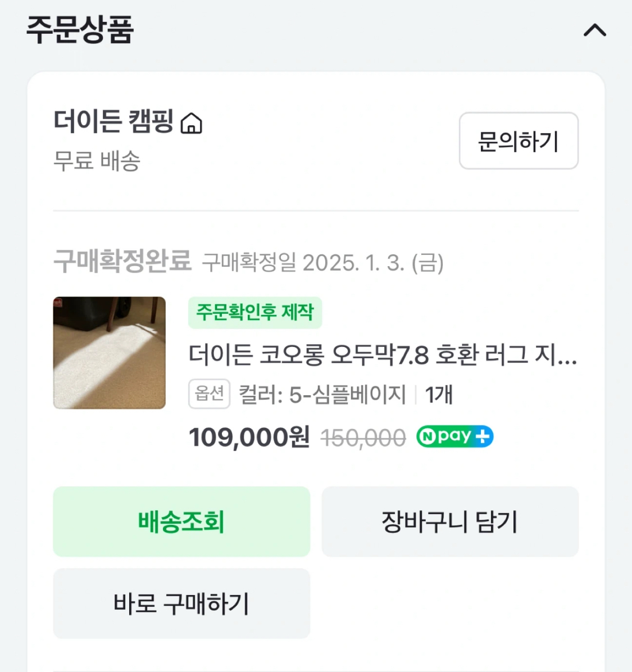This screenshot has height=672, width=632.
Task: Click the 컬러: 5-심플베이지 option text
Action: [322, 395]
